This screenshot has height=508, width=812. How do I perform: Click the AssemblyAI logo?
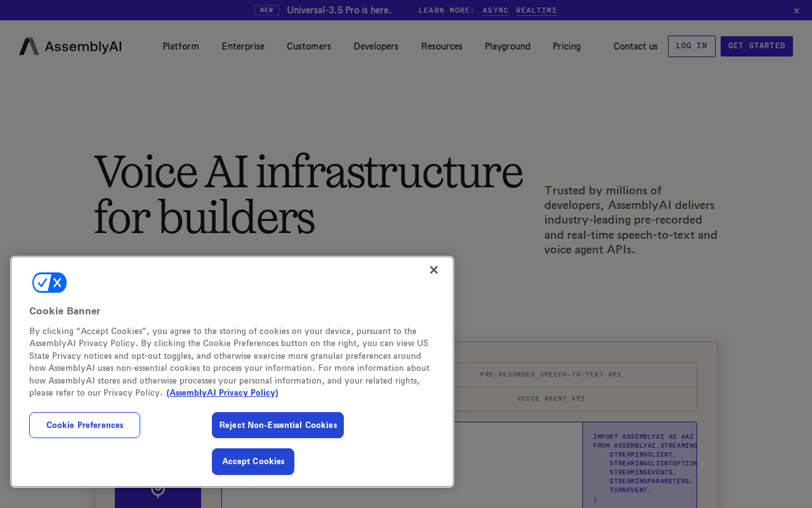70,46
